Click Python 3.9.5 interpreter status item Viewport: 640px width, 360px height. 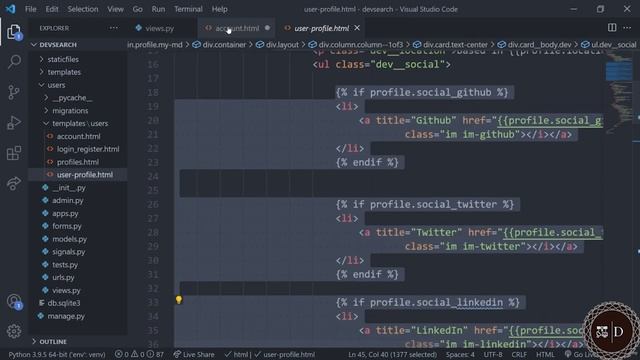pos(57,354)
